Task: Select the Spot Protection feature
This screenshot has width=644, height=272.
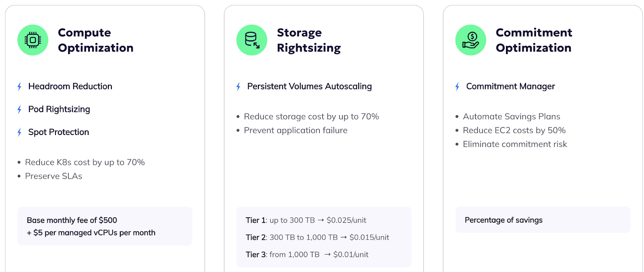Action: click(x=58, y=132)
